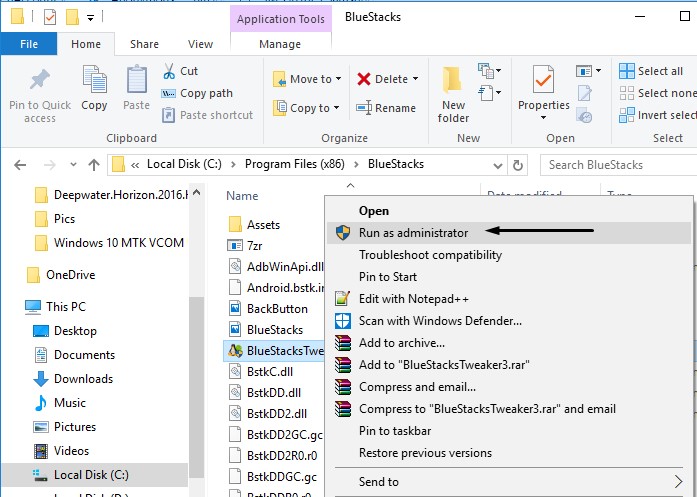Choose Compress and email option
The image size is (697, 497).
509,387
